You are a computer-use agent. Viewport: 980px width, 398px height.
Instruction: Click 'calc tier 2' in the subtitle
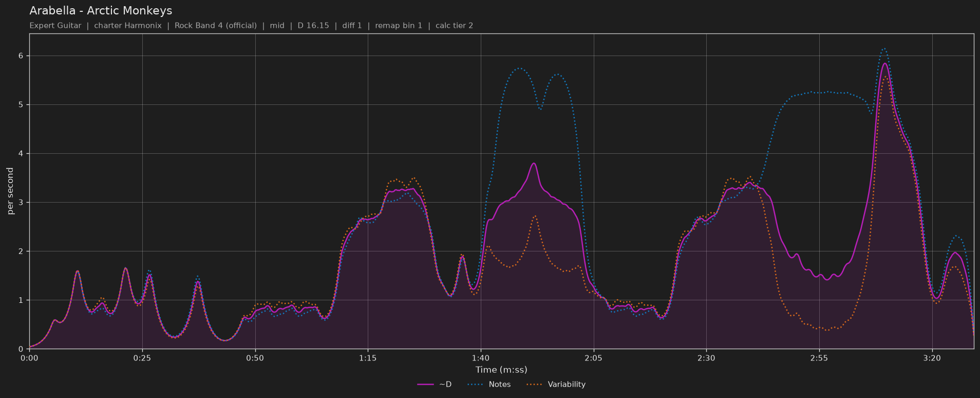point(455,26)
